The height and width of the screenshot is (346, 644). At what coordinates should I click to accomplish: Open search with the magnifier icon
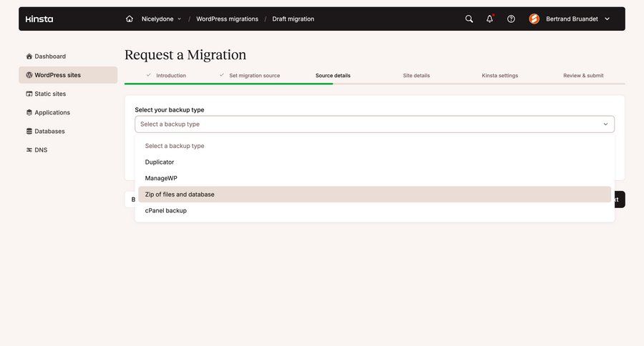[x=469, y=19]
